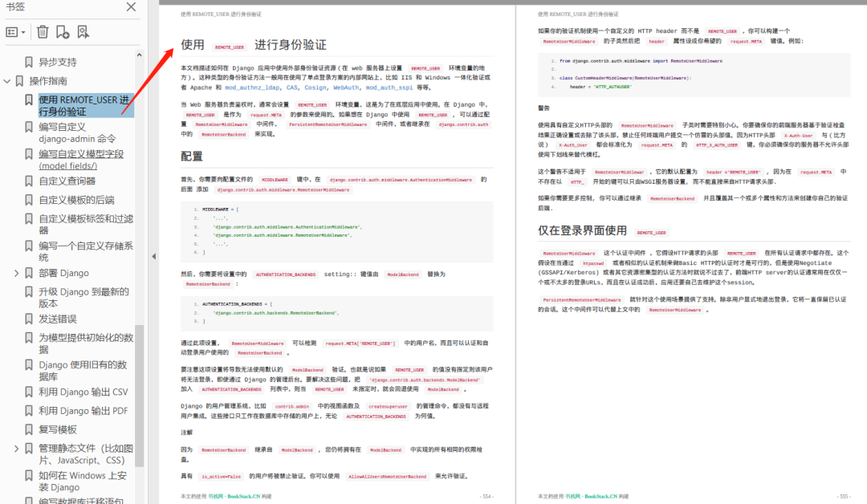Click bookmark icon beside 发送错误
This screenshot has width=867, height=504.
point(29,319)
